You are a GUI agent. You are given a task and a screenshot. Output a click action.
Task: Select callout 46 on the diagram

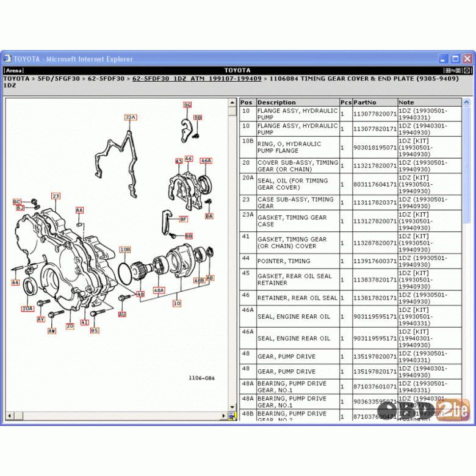[x=188, y=159]
